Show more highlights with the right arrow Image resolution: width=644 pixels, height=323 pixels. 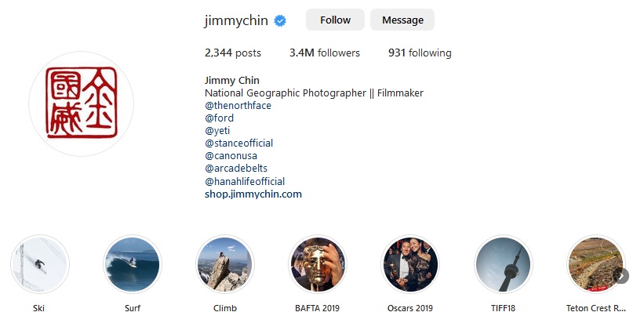point(622,276)
